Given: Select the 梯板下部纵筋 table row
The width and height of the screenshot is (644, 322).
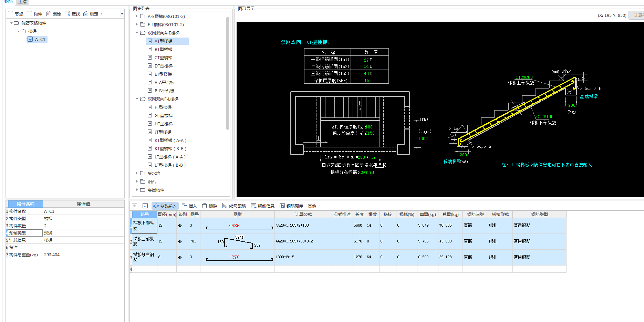Looking at the screenshot, I should point(348,226).
